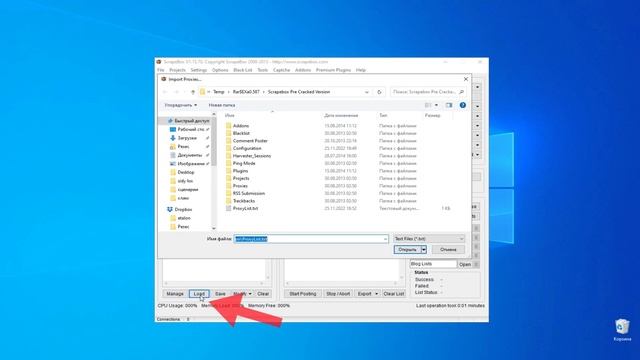Viewport: 640px width, 360px height.
Task: Expand the file name combo dropdown
Action: [x=385, y=239]
